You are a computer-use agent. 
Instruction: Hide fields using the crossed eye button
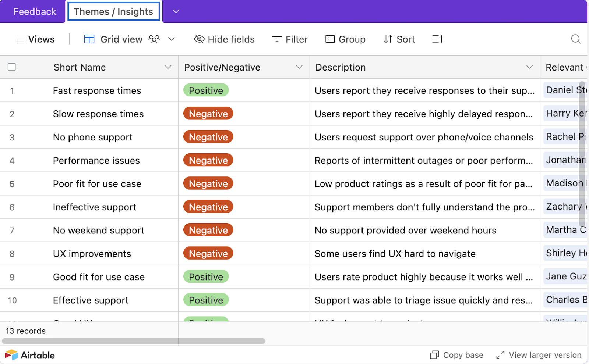click(x=224, y=39)
